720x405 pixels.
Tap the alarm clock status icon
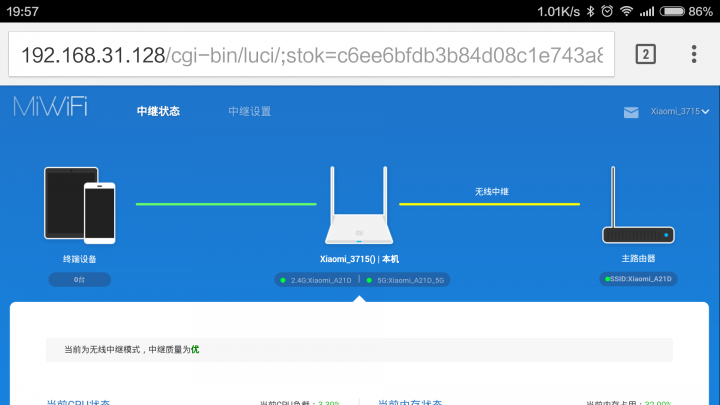click(x=607, y=11)
